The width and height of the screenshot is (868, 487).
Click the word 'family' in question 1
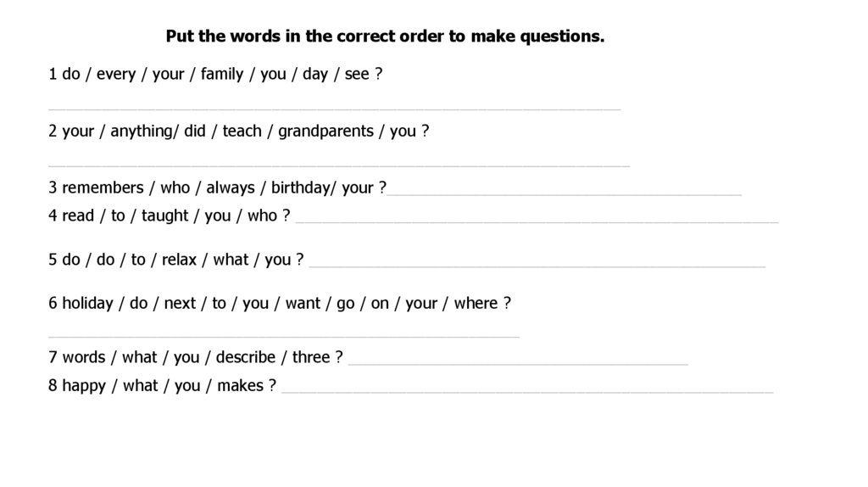coord(221,75)
